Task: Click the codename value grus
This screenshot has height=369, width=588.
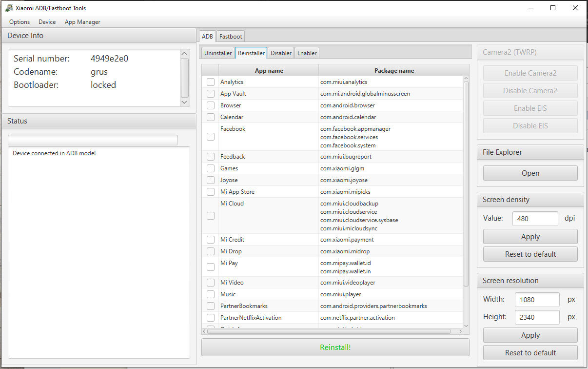Action: (99, 72)
